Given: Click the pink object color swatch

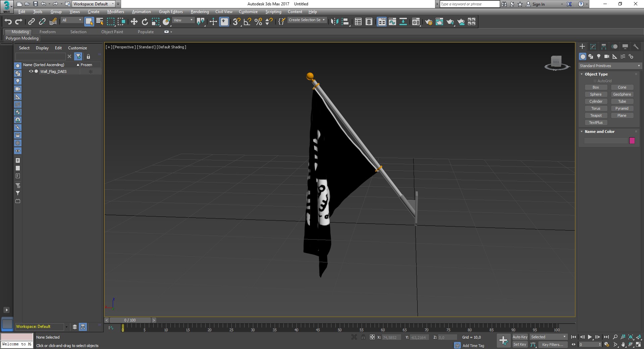Looking at the screenshot, I should (x=632, y=141).
